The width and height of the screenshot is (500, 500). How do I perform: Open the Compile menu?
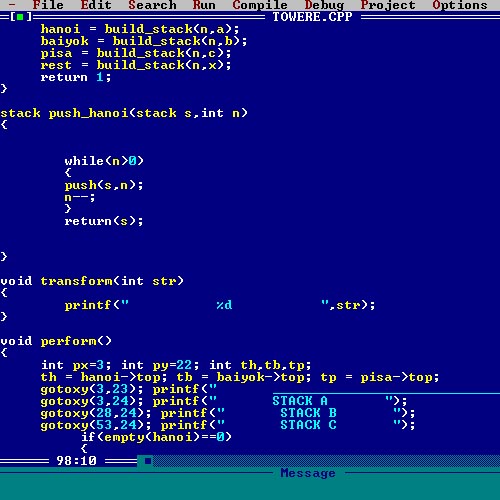(x=260, y=5)
